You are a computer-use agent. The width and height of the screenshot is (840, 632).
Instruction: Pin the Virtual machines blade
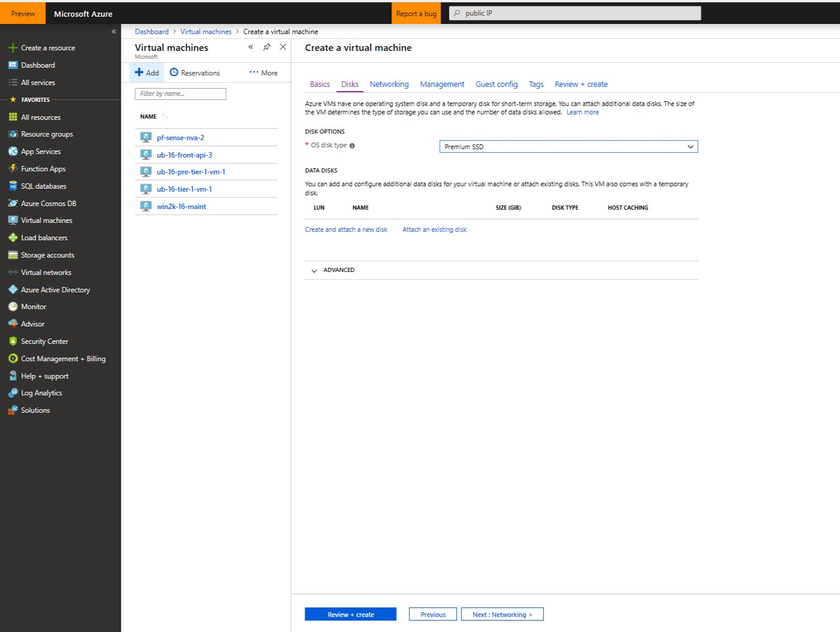pos(267,47)
